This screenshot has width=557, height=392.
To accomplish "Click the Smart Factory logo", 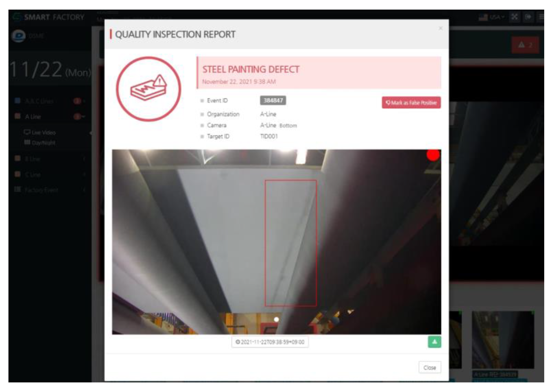I will (49, 17).
